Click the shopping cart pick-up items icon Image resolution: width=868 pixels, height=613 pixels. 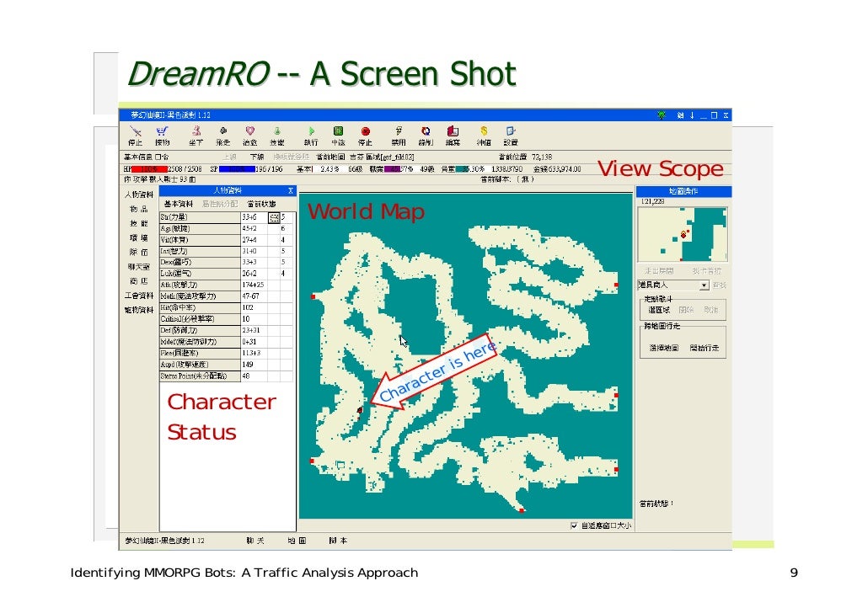click(x=162, y=131)
